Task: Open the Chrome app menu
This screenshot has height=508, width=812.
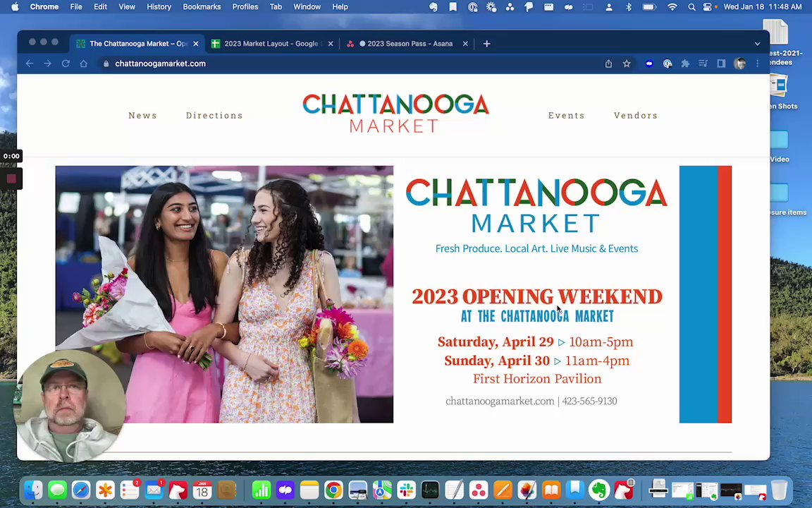Action: point(44,7)
